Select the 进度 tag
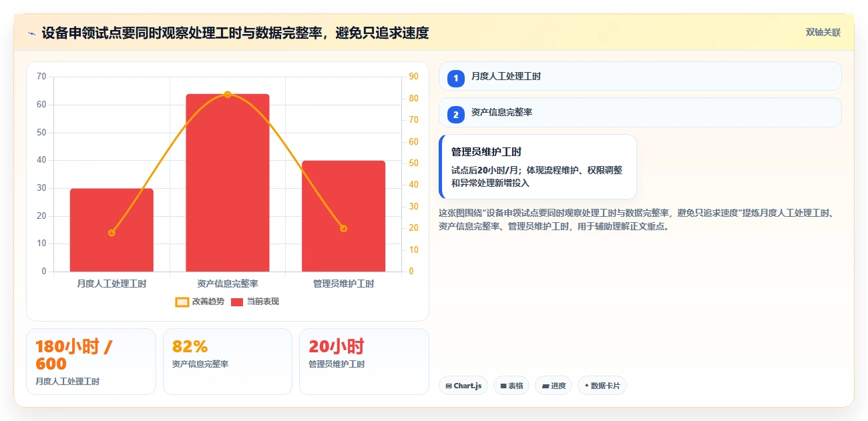 pos(554,386)
